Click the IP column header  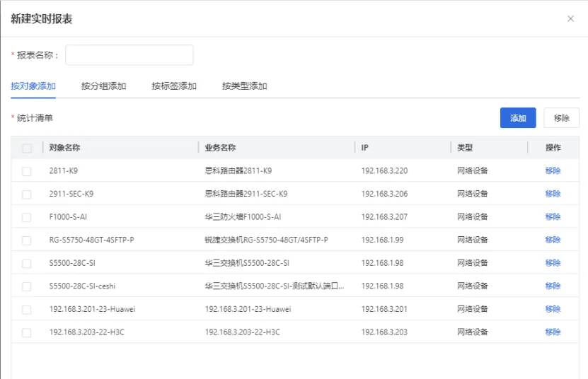coord(364,148)
